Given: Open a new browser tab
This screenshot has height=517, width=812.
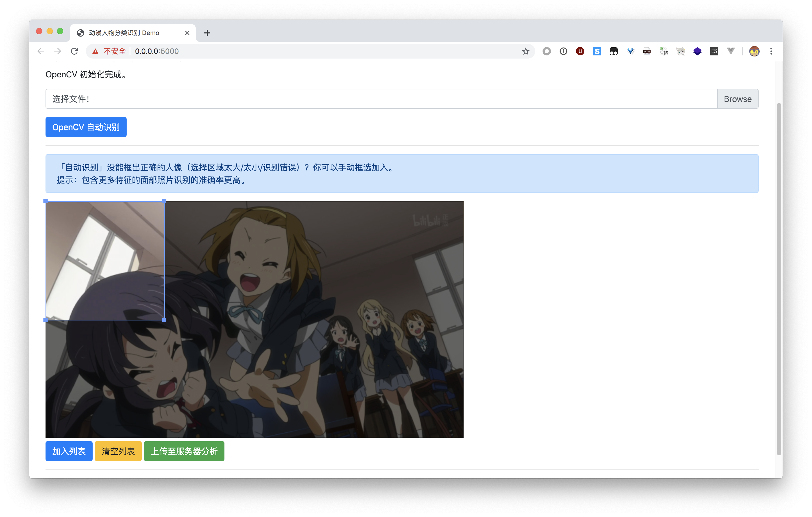Looking at the screenshot, I should pyautogui.click(x=207, y=33).
